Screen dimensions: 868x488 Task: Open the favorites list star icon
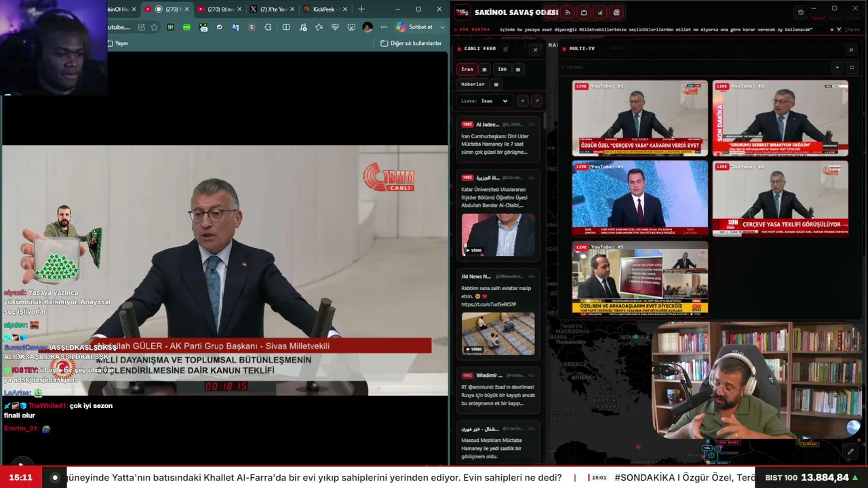pos(319,27)
